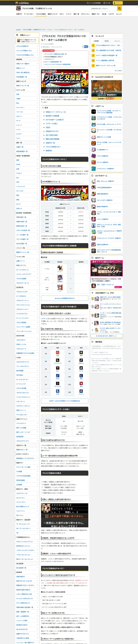
Task: Click the DeNA BayStars team logo
Action: coord(58,376)
